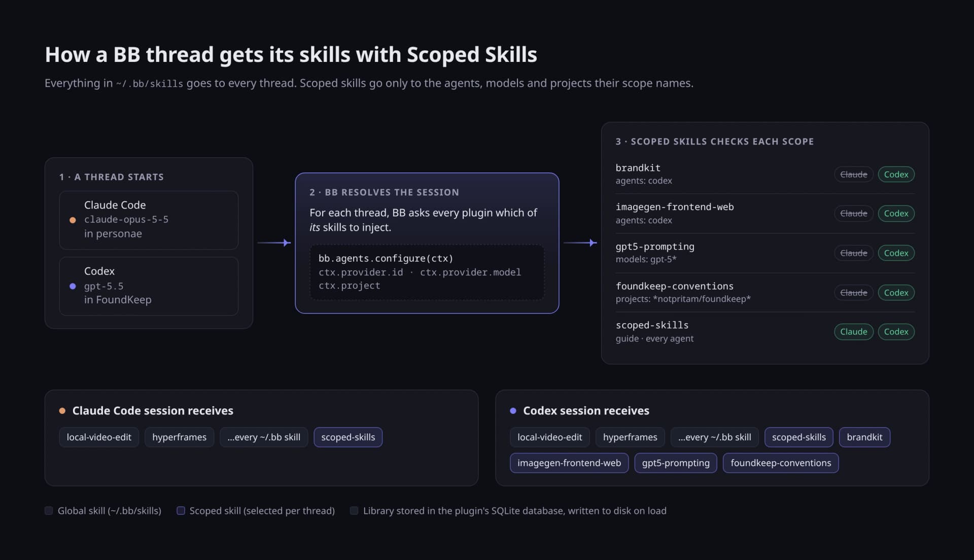The width and height of the screenshot is (974, 560).
Task: Click the '...every ~/.bb skill' chip in Claude Code session
Action: tap(264, 437)
